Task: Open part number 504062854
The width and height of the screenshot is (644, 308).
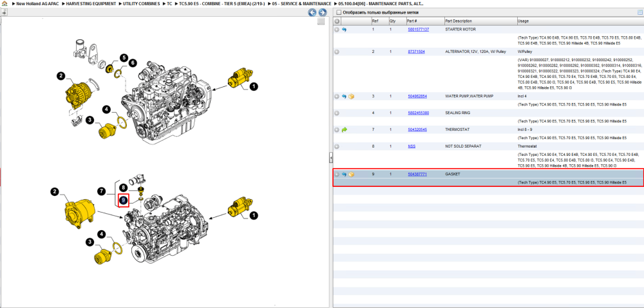Action: (x=417, y=97)
